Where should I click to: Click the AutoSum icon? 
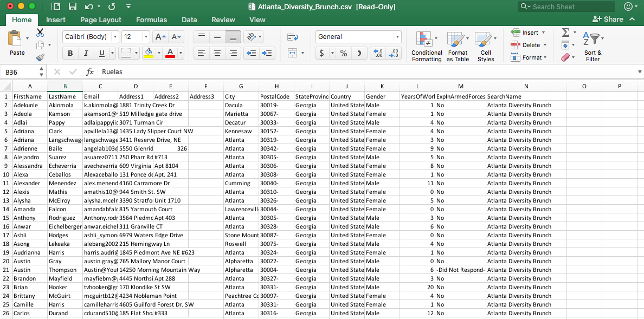(565, 32)
